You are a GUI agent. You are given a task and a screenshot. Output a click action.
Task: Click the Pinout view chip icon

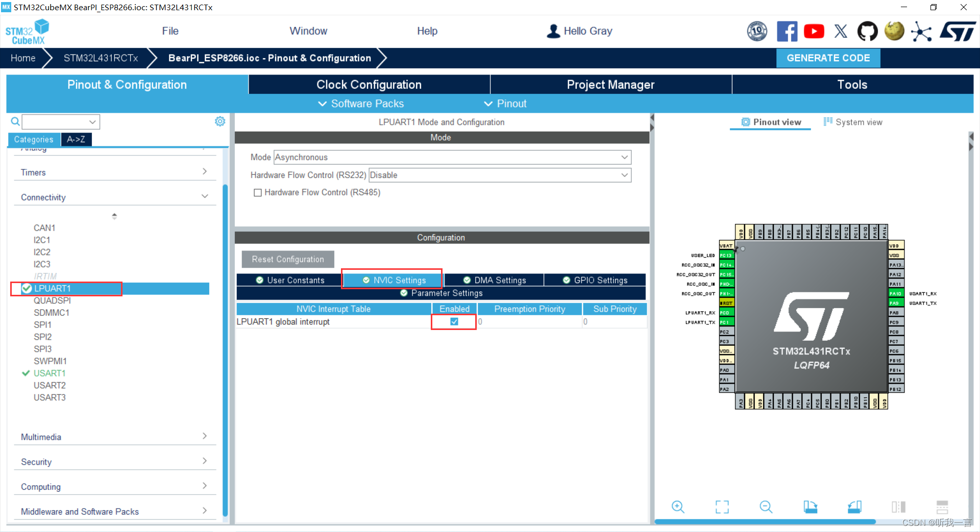746,122
